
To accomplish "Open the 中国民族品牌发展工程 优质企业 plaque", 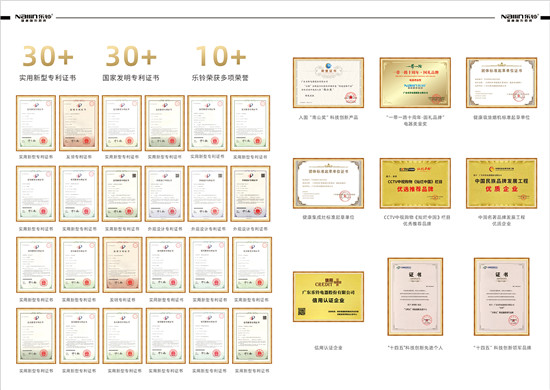I will tap(502, 183).
